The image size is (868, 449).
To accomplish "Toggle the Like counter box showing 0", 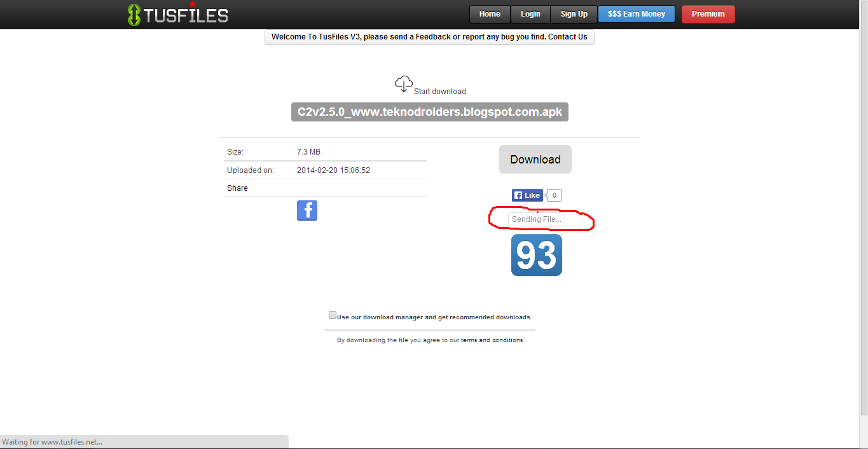I will click(553, 195).
